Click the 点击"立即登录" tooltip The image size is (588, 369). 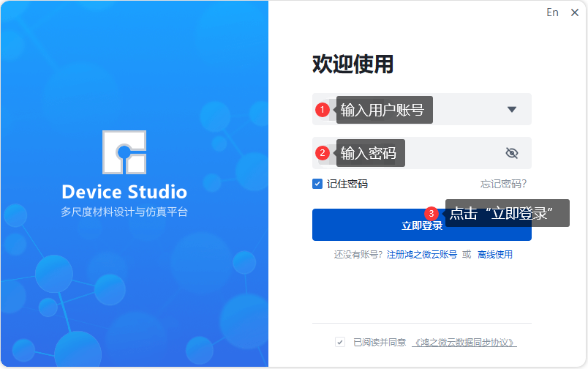(x=507, y=213)
